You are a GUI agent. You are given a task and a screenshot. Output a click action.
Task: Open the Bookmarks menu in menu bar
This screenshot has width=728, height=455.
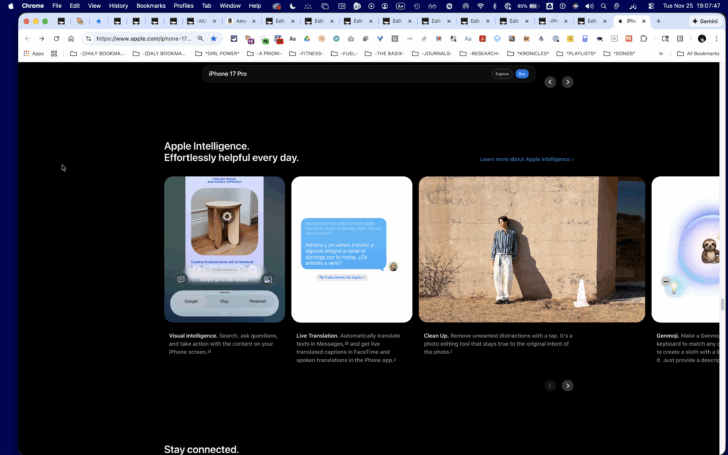[151, 6]
